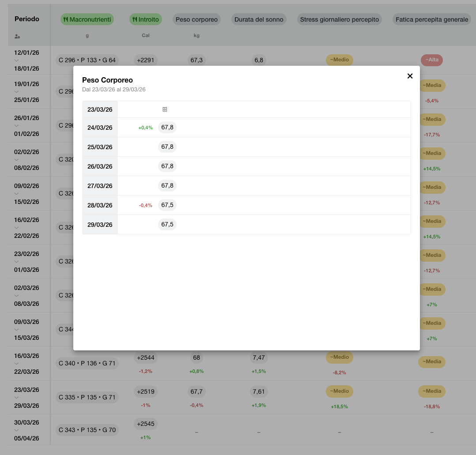
Task: Expand the 26/01/26 – 01/02/26 period chevron
Action: click(16, 126)
